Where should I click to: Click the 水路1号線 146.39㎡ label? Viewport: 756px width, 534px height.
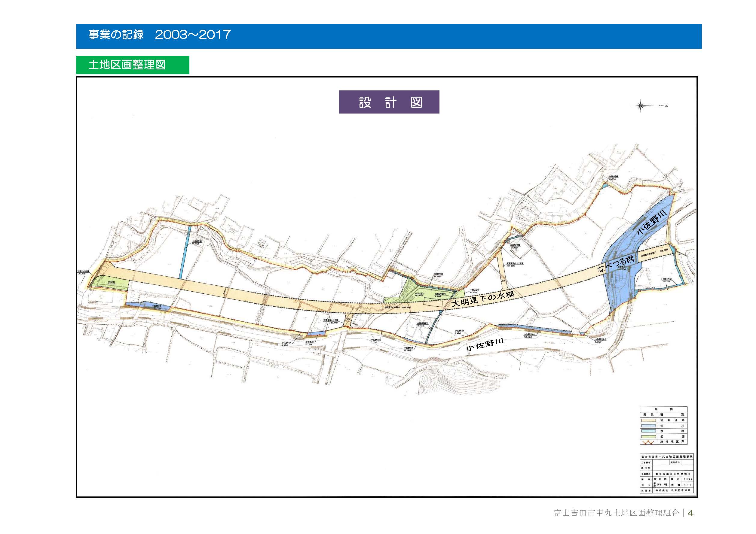click(667, 280)
